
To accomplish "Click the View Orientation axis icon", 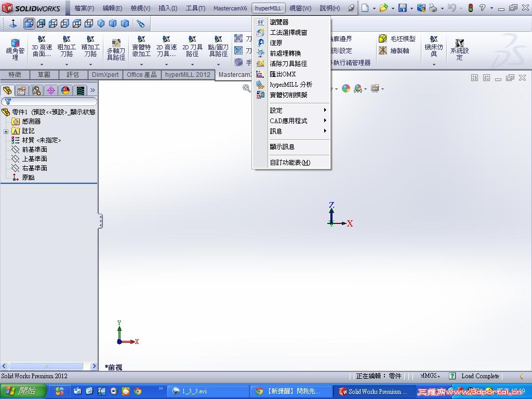I will [13, 23].
